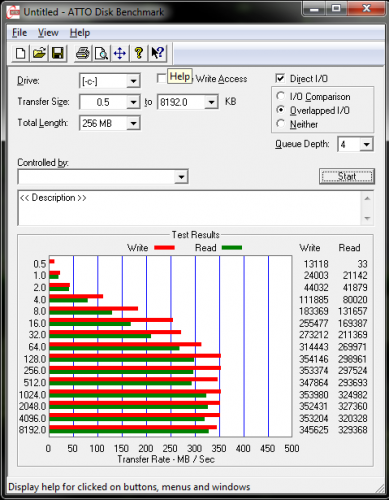Image resolution: width=389 pixels, height=500 pixels.
Task: Open Print Preview with magnifier page icon
Action: (x=101, y=53)
